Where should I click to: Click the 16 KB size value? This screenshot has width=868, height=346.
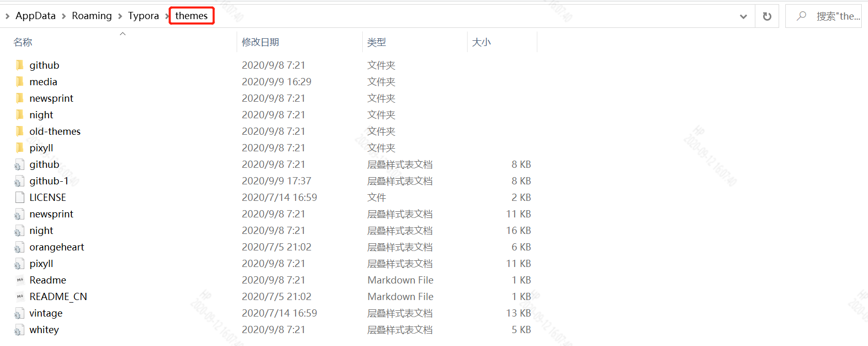[x=518, y=230]
